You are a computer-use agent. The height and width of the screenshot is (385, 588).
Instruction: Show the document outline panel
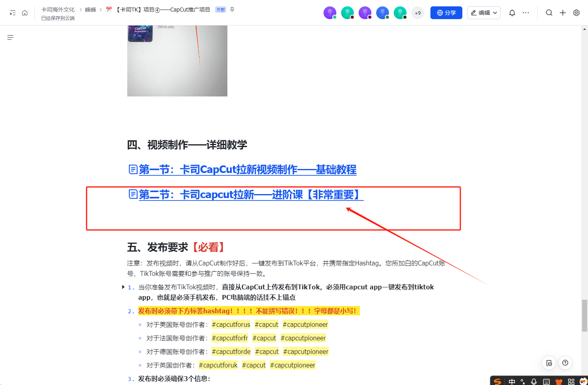[10, 37]
